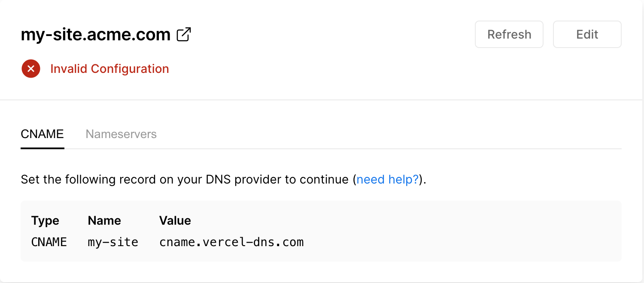Screen dimensions: 644x283
Task: Select the cname.vercel-dns.com record value
Action: [x=231, y=242]
